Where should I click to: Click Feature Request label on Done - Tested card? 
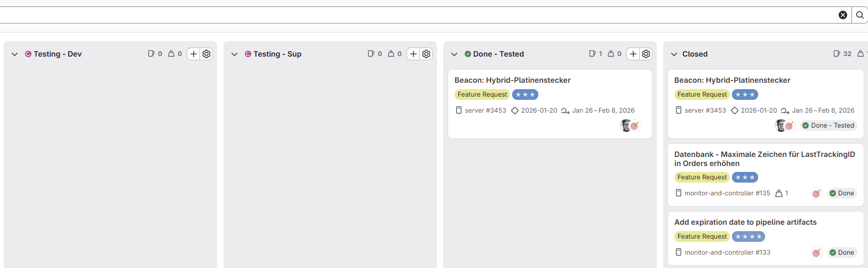click(482, 94)
